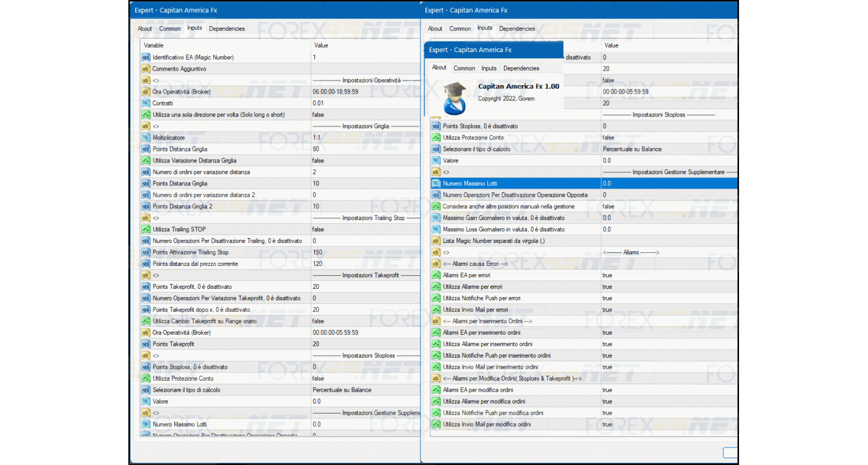Click the Moltiplicatore parameter icon
868x465 pixels.
(146, 138)
